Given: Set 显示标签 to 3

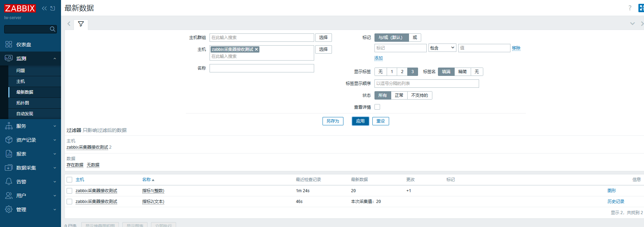Looking at the screenshot, I should click(412, 72).
